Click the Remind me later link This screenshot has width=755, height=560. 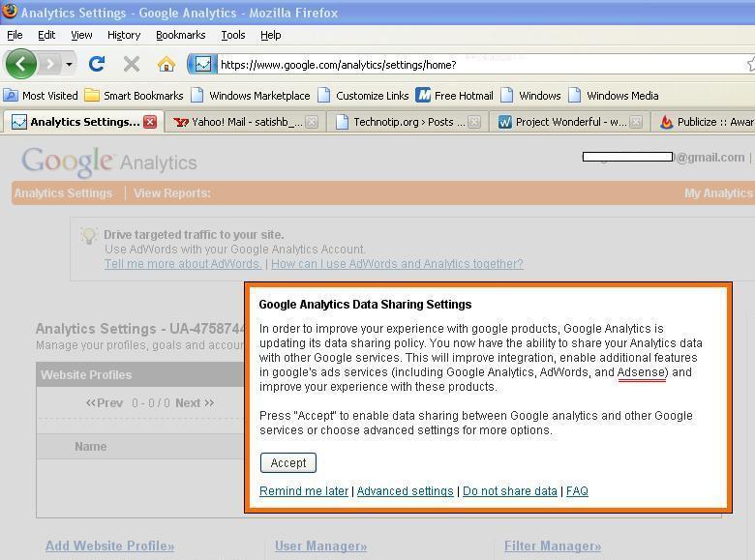pos(304,491)
